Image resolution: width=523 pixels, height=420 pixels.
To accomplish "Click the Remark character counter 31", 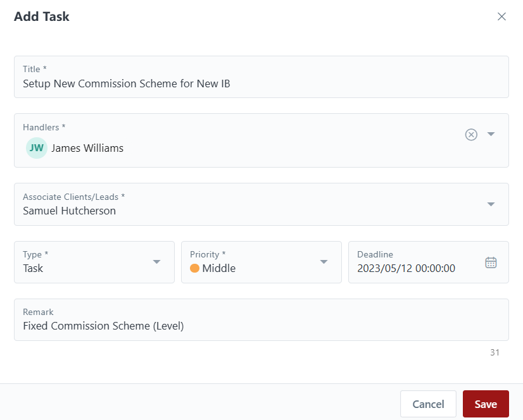I will [495, 352].
